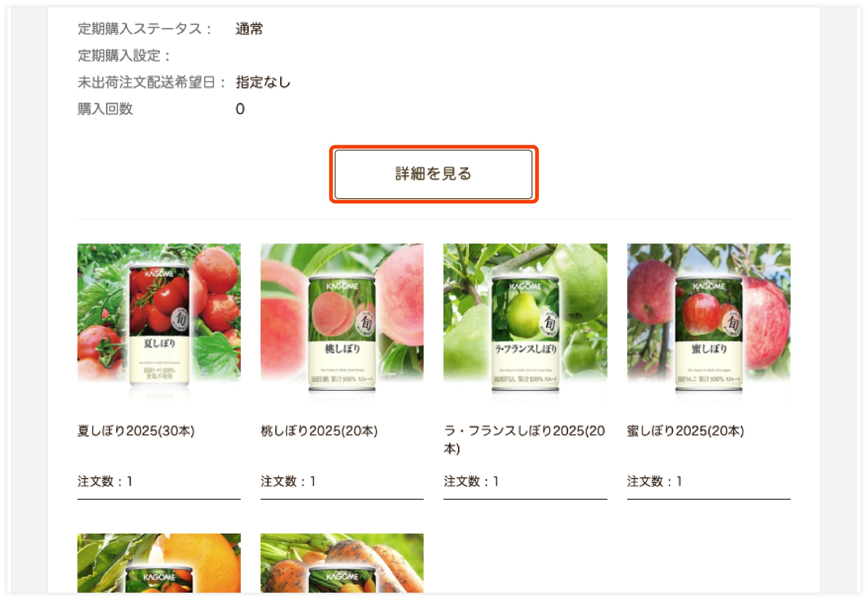Open the carrot vegetable juice can thumbnail
Screen dimensions: 868x600
pyautogui.click(x=342, y=563)
